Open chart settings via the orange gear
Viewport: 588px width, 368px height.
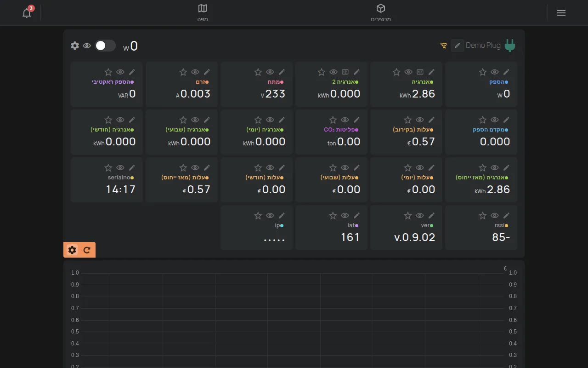pos(72,250)
